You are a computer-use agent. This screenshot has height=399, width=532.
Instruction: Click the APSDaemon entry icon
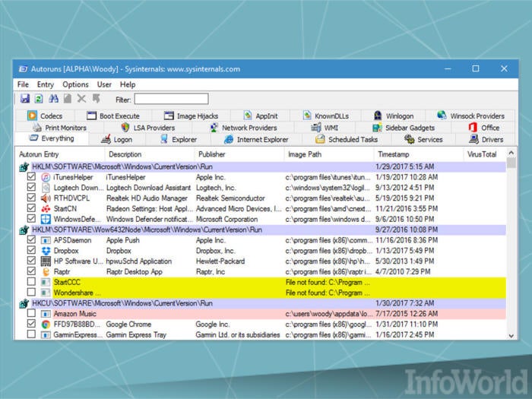46,240
